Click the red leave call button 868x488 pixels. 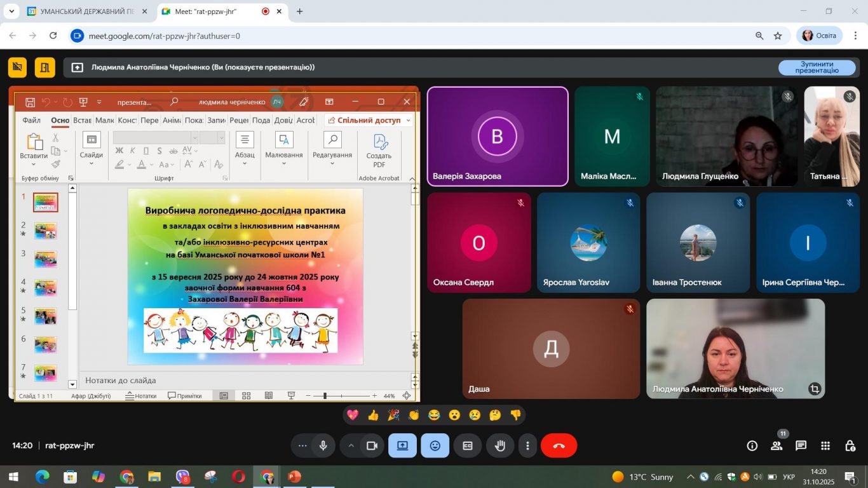[x=559, y=446]
